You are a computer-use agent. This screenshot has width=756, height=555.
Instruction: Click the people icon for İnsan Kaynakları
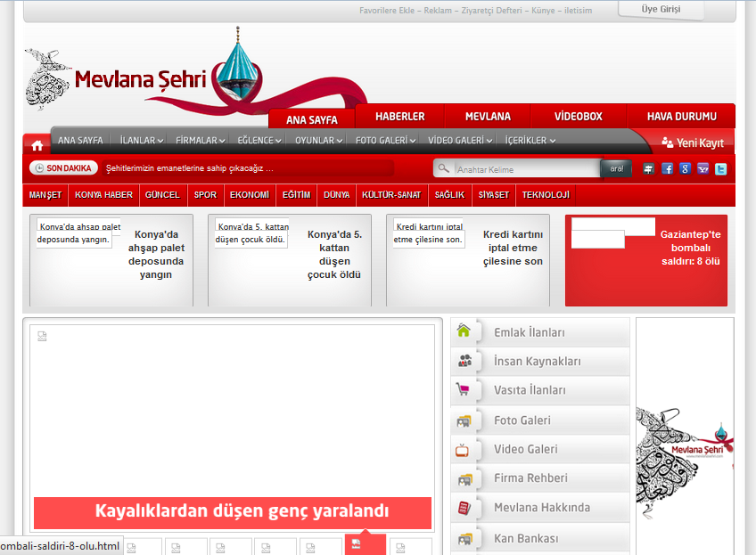[x=464, y=361]
